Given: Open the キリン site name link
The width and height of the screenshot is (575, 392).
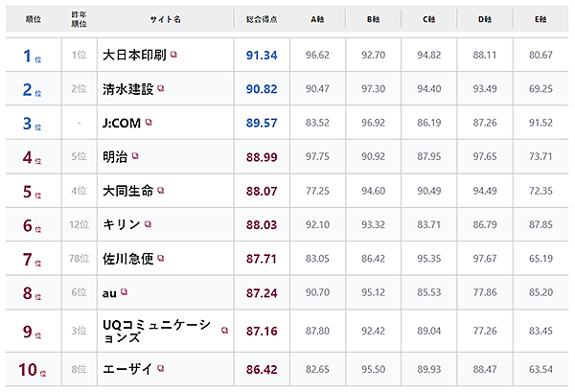Looking at the screenshot, I should [x=121, y=224].
